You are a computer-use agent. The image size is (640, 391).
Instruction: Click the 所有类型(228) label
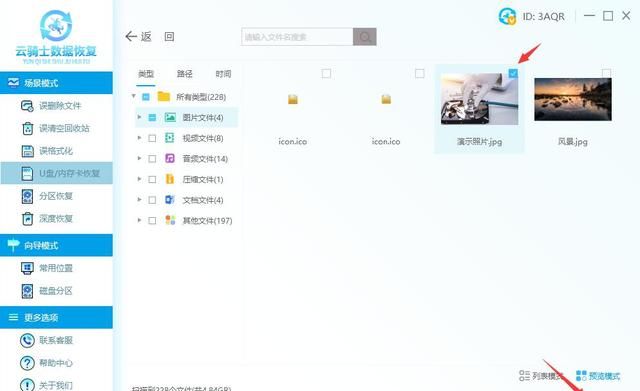201,97
